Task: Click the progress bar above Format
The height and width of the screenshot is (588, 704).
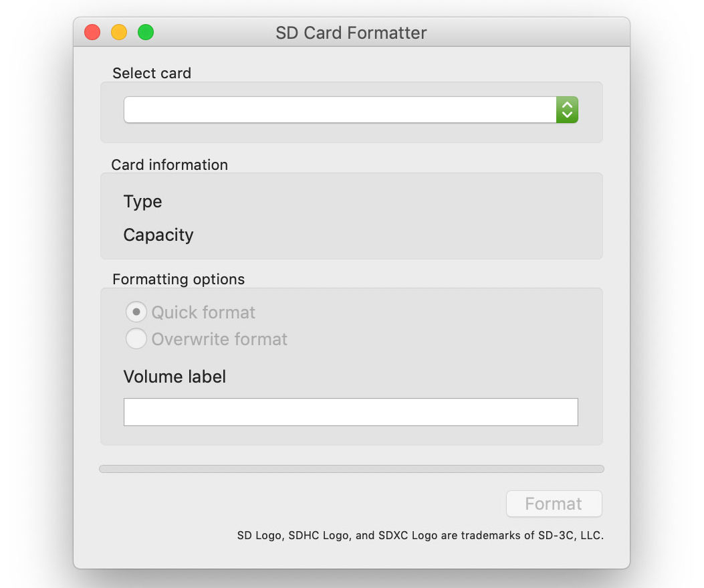Action: (352, 469)
